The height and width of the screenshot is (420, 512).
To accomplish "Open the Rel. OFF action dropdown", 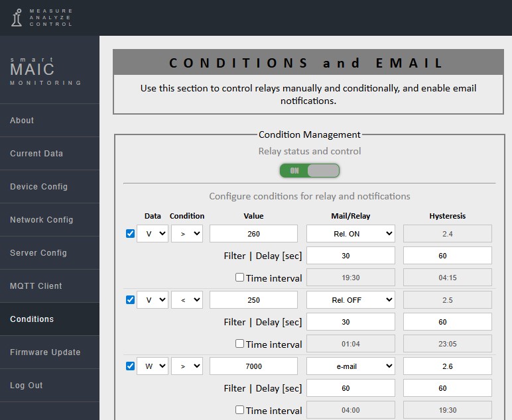I will (x=351, y=299).
